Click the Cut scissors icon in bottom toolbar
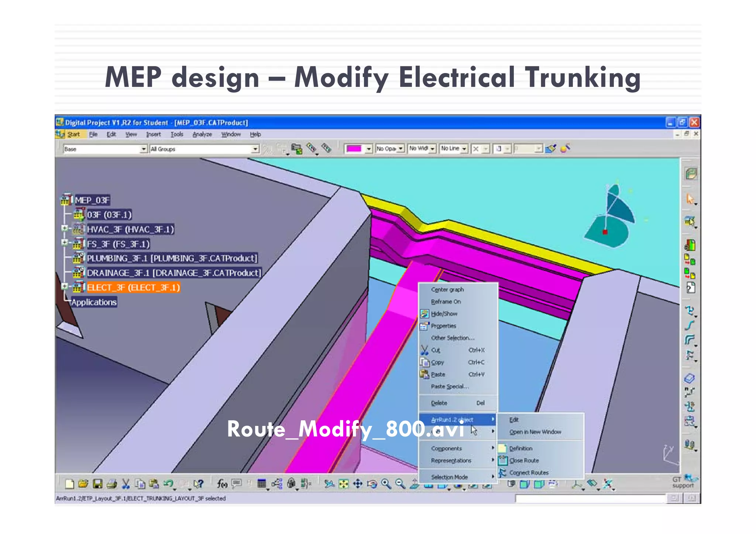 click(x=126, y=484)
